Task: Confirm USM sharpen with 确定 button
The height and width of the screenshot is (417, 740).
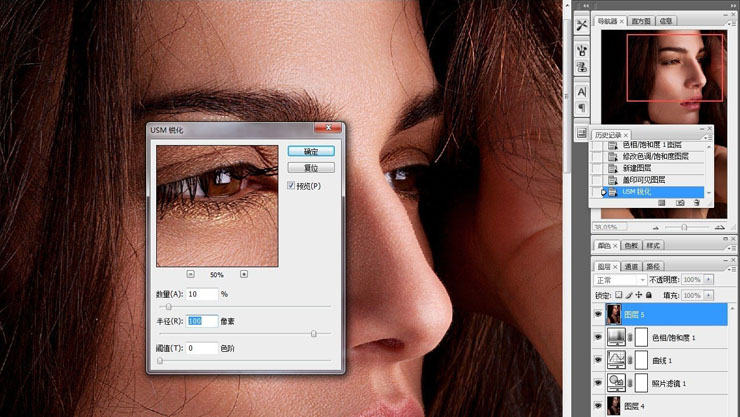Action: point(311,151)
